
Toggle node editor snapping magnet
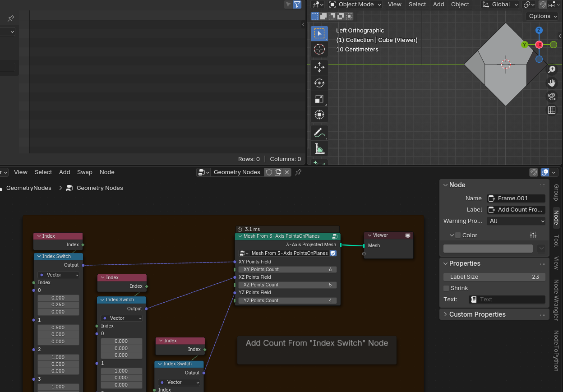(534, 172)
